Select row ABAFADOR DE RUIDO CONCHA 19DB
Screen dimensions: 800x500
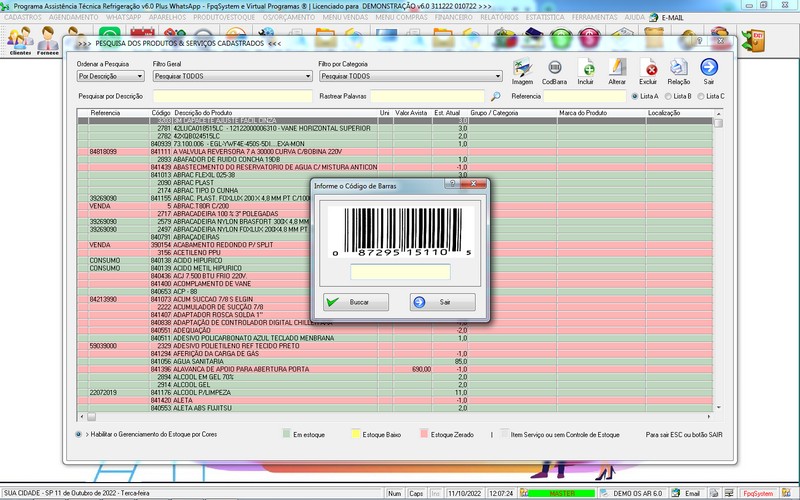click(395, 159)
